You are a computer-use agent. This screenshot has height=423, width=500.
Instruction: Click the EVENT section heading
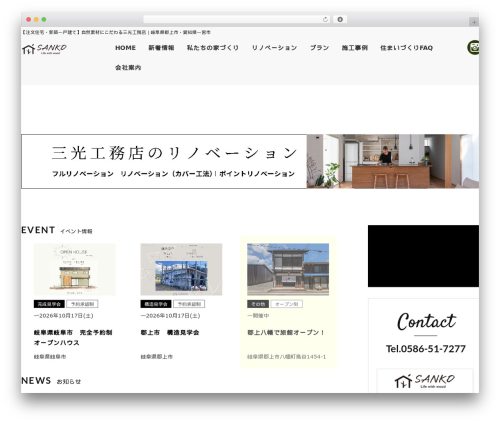pyautogui.click(x=57, y=230)
